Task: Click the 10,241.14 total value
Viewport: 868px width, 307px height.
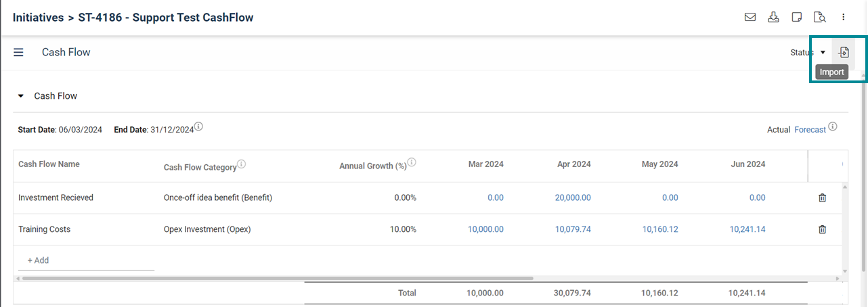Action: [747, 293]
